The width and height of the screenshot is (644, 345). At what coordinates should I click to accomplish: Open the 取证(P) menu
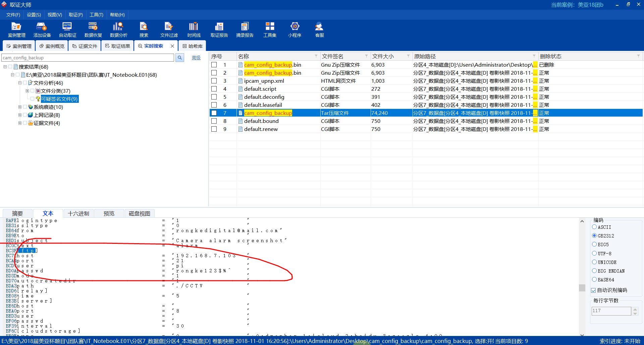point(76,15)
